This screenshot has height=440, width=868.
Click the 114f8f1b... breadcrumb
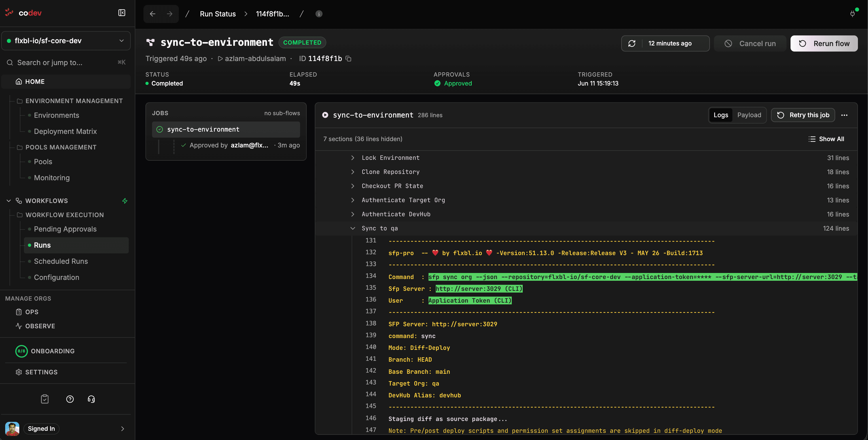272,14
